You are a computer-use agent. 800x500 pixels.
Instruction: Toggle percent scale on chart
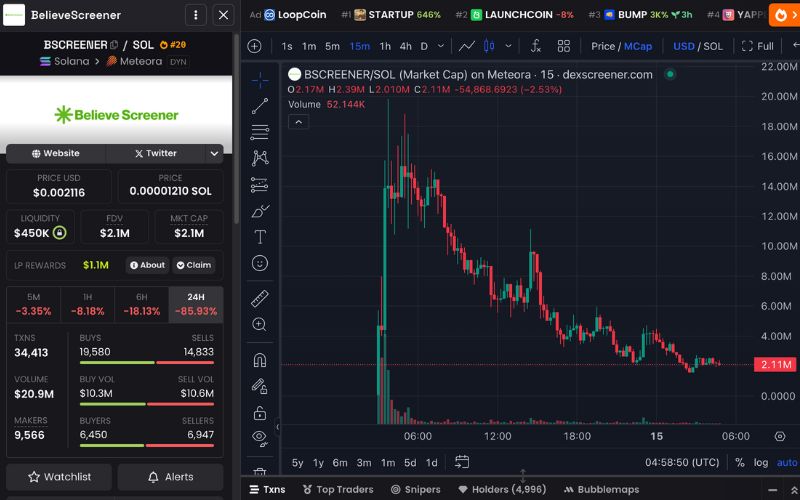(x=739, y=463)
